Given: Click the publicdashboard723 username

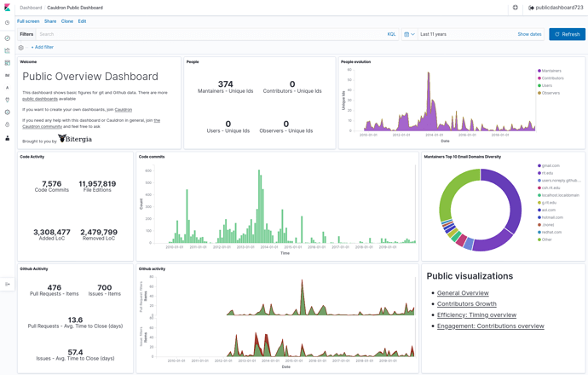Looking at the screenshot, I should point(559,8).
